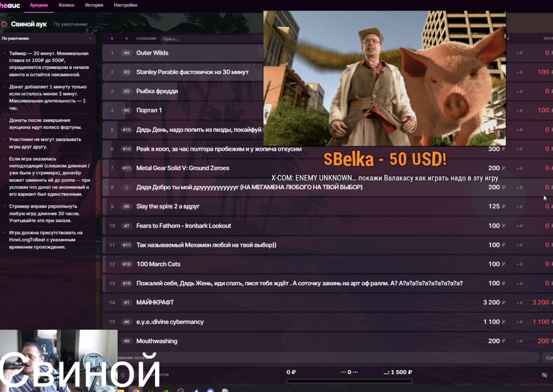Click the 300 ₽ amount for Peak в кооп

click(x=497, y=149)
